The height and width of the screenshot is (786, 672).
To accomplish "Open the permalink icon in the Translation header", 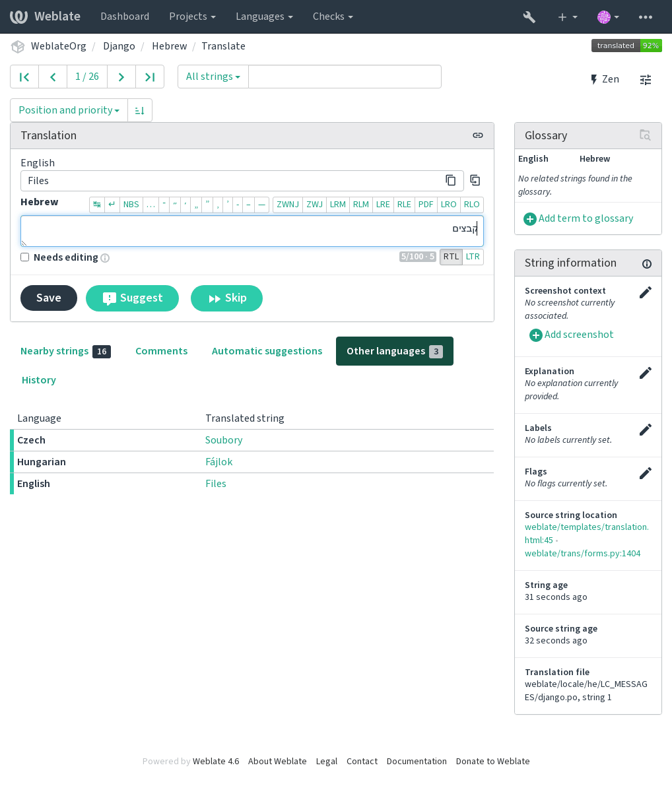I will [478, 135].
